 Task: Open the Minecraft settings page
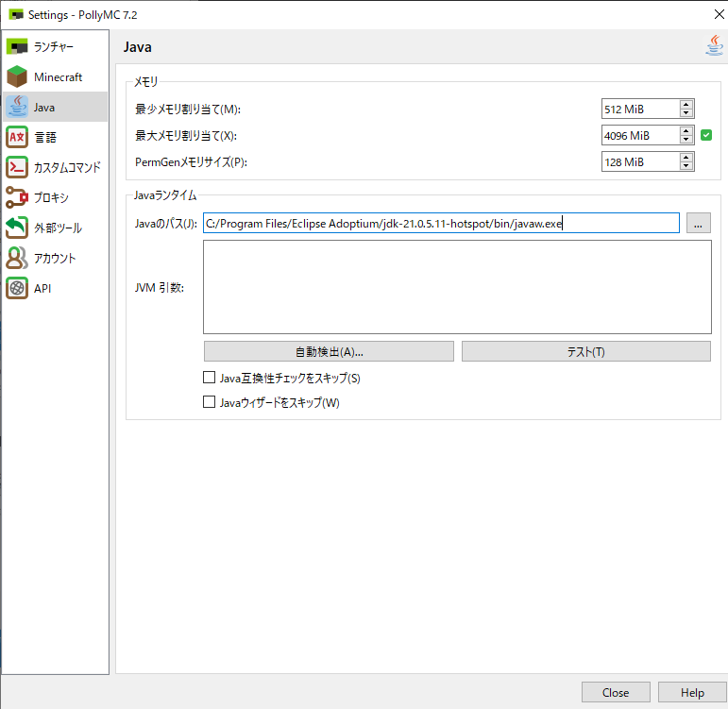[x=55, y=77]
